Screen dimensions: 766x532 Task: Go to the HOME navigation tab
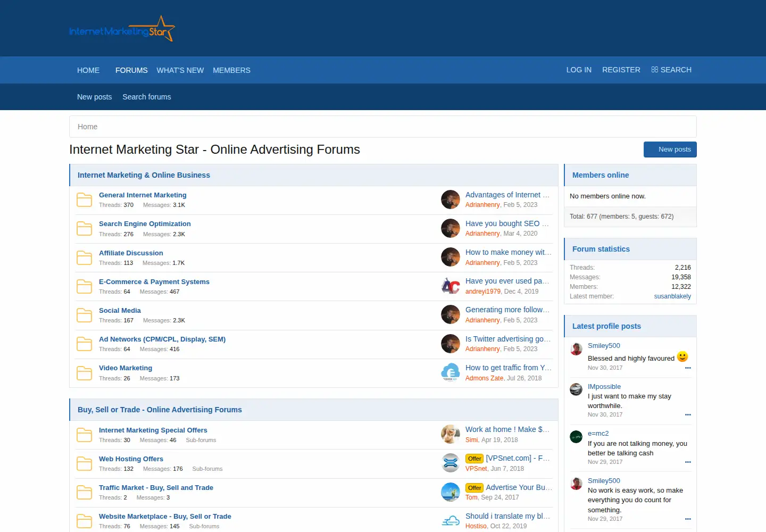tap(88, 70)
